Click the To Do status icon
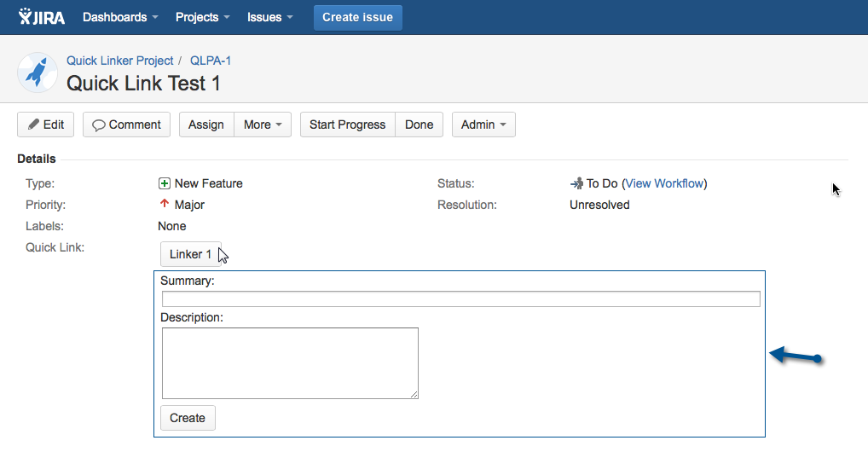The height and width of the screenshot is (452, 868). coord(576,183)
